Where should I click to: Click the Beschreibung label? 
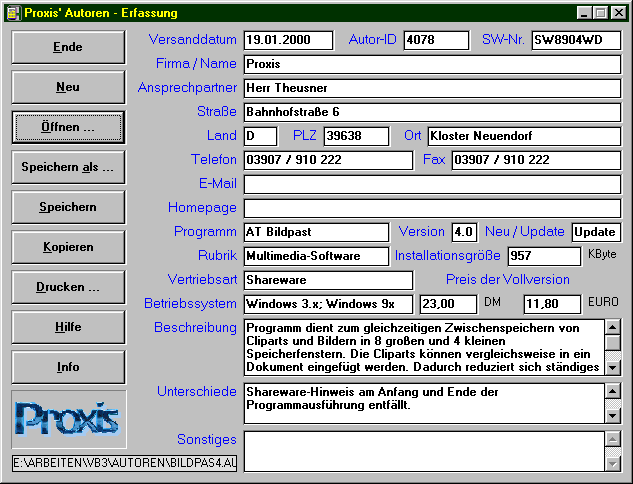click(195, 327)
